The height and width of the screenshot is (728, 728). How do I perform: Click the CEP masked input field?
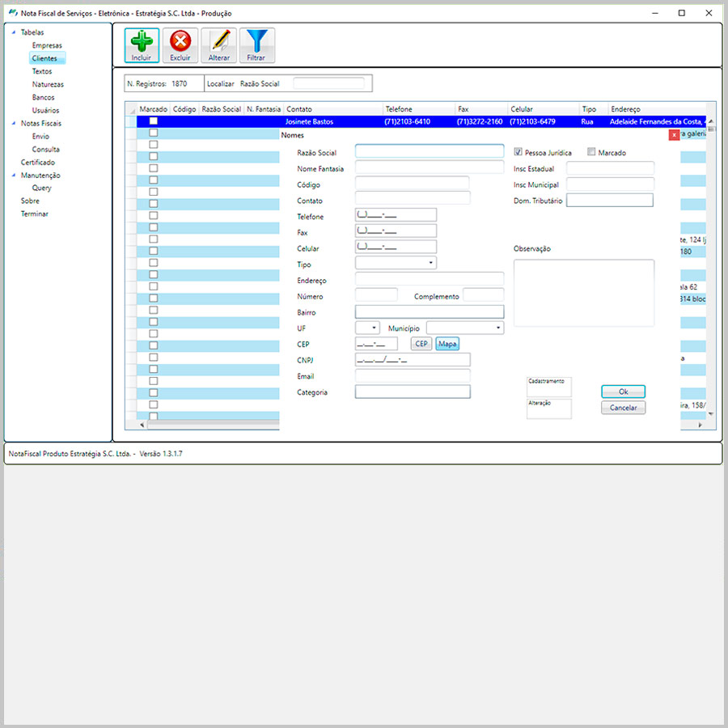click(x=376, y=344)
